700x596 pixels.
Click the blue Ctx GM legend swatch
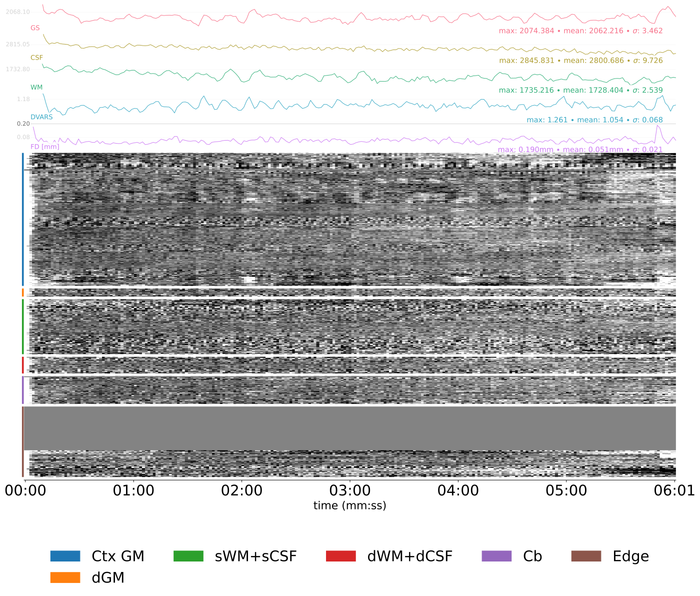[65, 556]
